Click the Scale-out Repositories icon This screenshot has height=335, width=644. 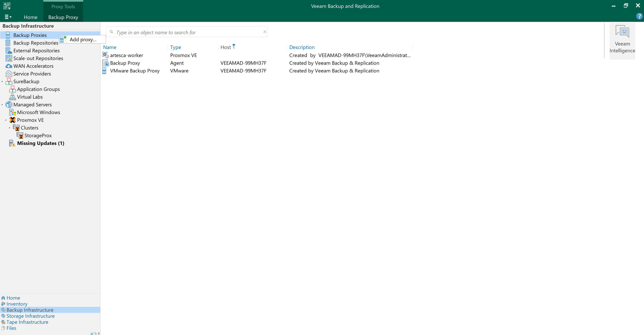9,58
